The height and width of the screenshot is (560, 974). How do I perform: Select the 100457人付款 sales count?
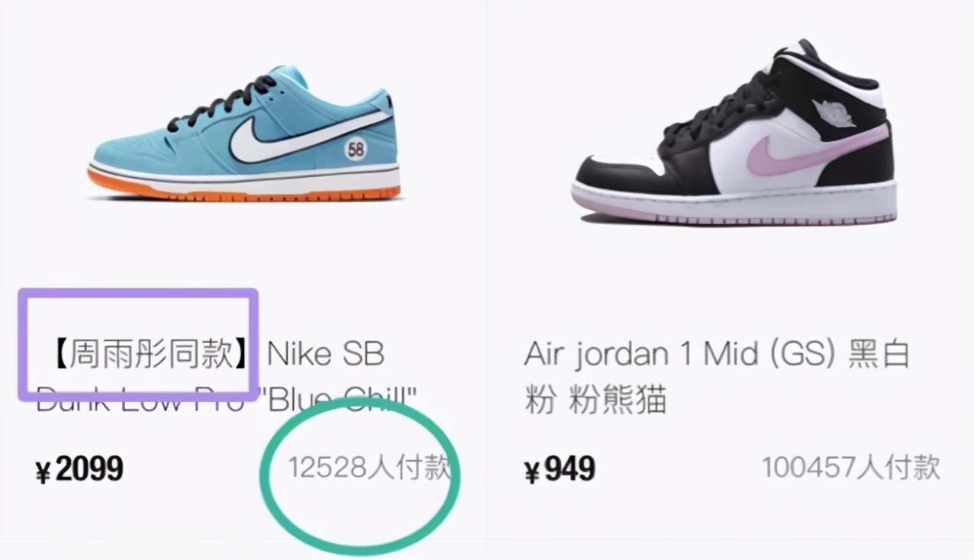coord(851,468)
